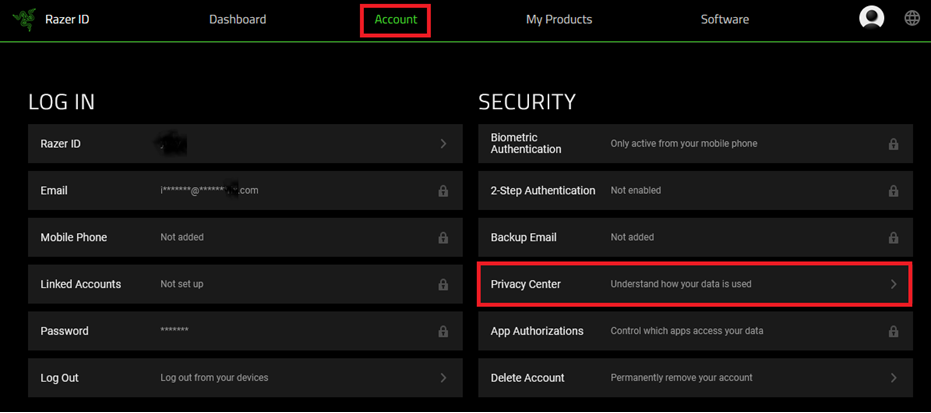The height and width of the screenshot is (413, 931).
Task: Open the user profile avatar
Action: coord(872,18)
